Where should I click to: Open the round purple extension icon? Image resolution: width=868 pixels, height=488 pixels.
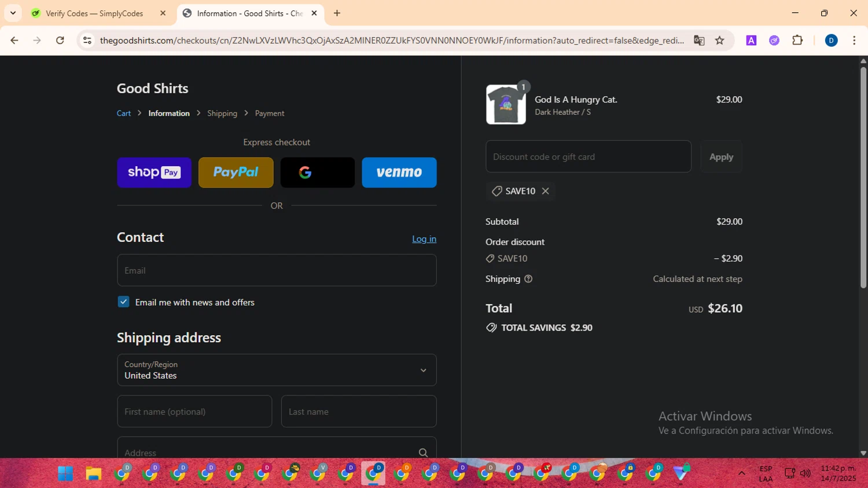point(774,41)
